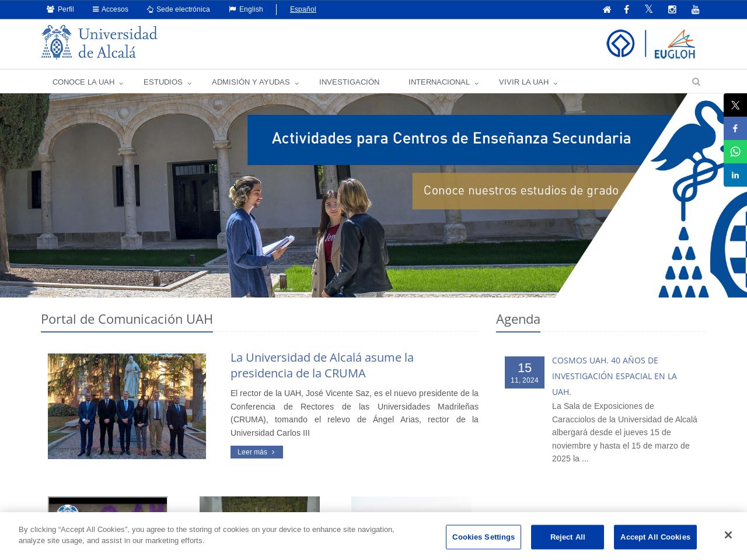Click the EUGLOH logo
Image resolution: width=747 pixels, height=560 pixels.
pyautogui.click(x=675, y=44)
